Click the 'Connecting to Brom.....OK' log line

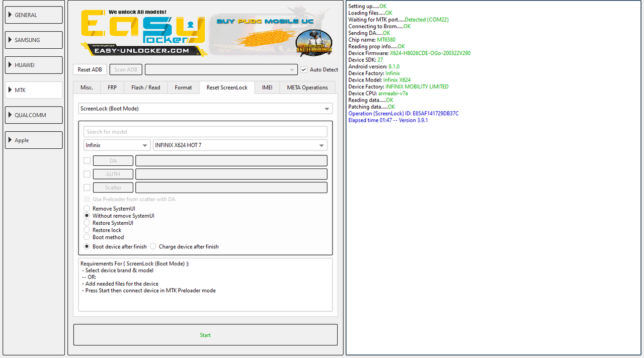pos(379,26)
